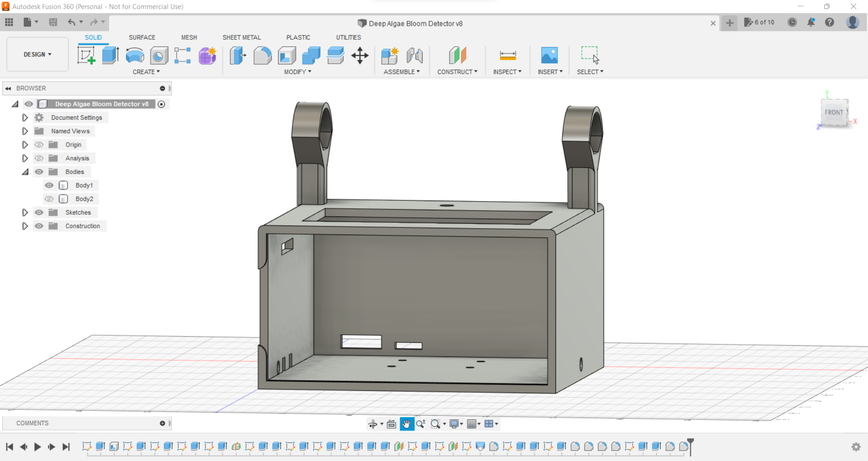Show Body2 using its eye icon

point(49,199)
